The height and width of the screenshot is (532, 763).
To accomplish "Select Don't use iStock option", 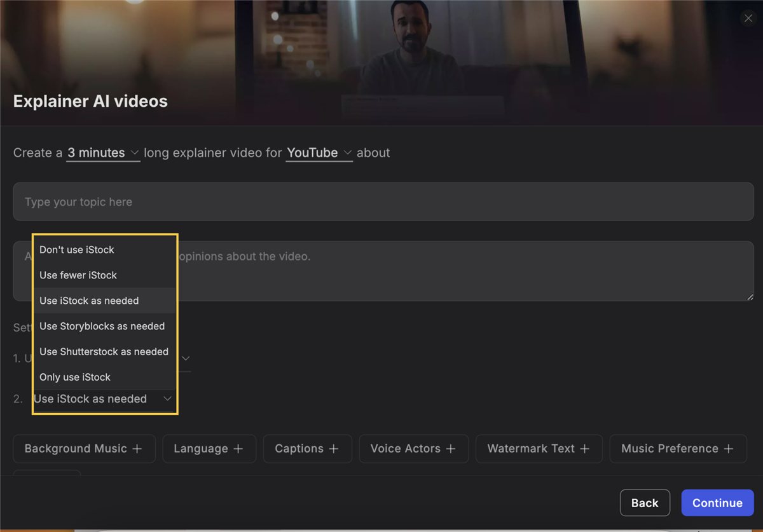I will 104,250.
